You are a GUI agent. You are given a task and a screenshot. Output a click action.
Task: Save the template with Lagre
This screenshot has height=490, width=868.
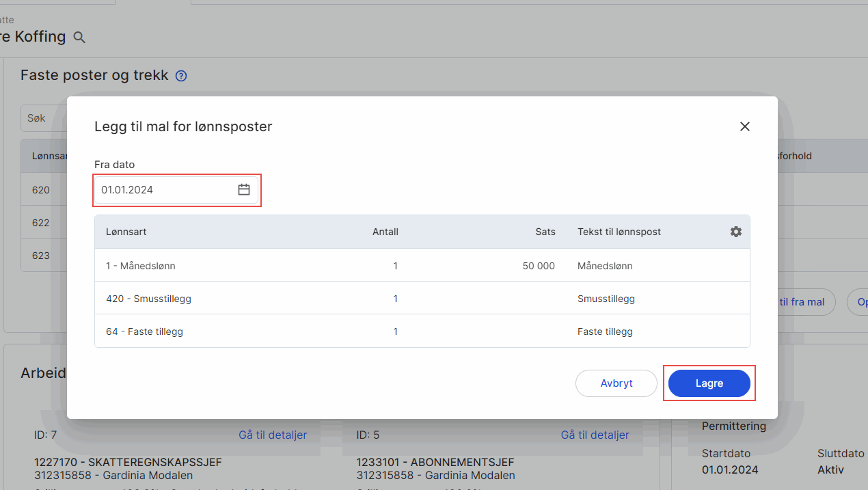click(x=709, y=383)
